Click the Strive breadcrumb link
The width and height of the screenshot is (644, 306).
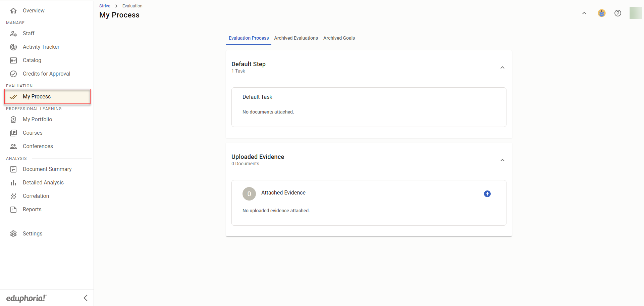105,6
